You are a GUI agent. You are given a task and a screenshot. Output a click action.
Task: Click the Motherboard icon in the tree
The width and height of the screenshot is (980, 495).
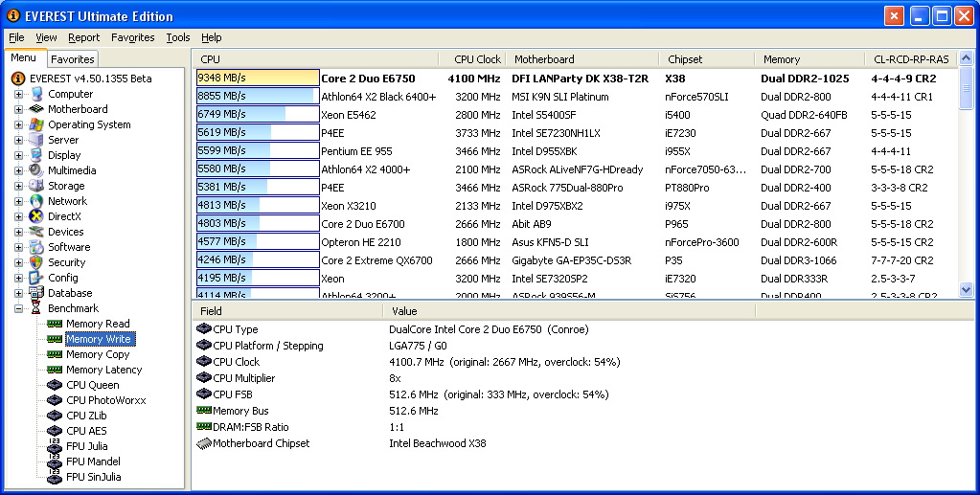tap(36, 109)
